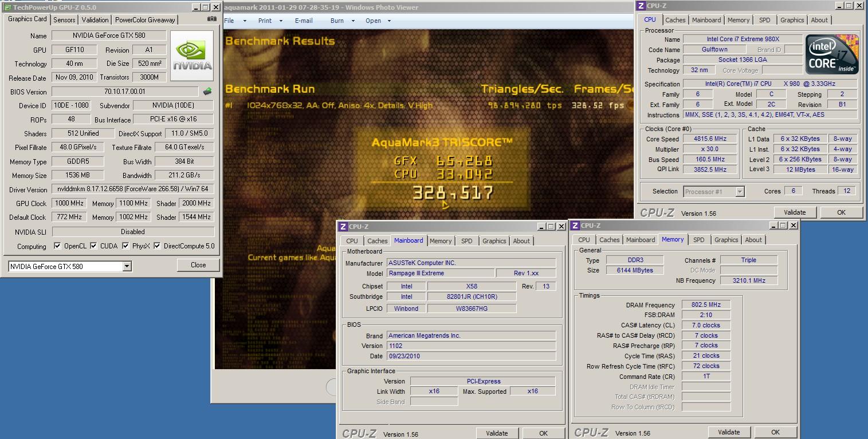This screenshot has height=439, width=868.
Task: Click Validate in the Memory CPU-Z window
Action: [729, 432]
